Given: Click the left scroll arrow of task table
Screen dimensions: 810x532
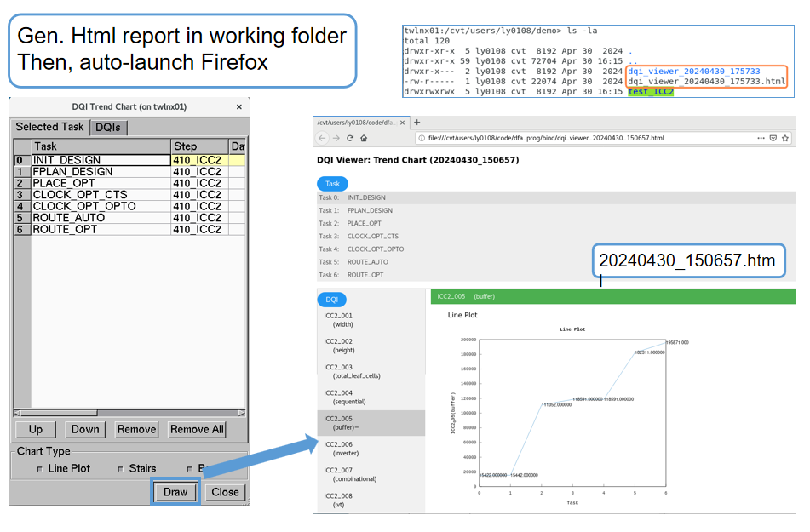Looking at the screenshot, I should point(17,413).
